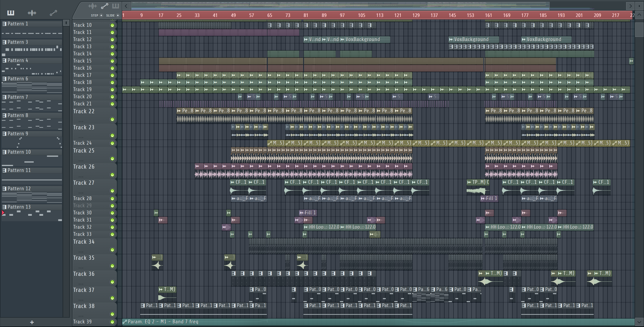Click the picker panel scroll handle
644x327 pixels.
66,23
